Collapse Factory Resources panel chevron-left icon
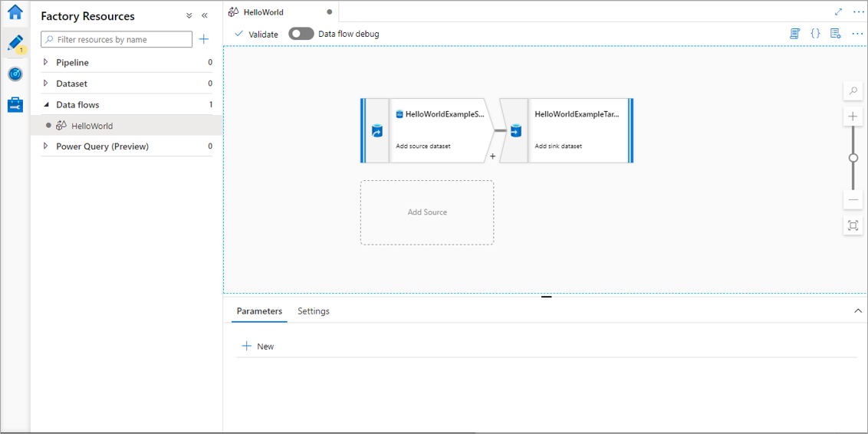The width and height of the screenshot is (868, 434). click(x=204, y=16)
